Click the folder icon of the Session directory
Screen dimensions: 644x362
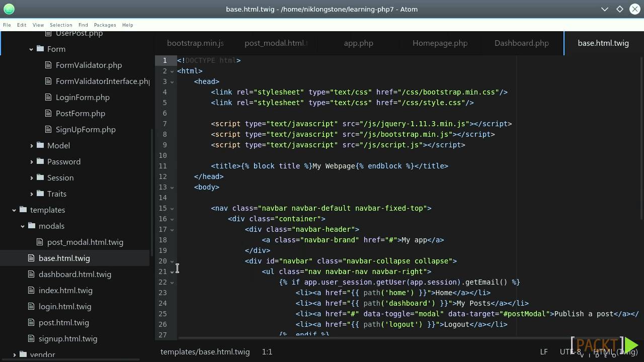pyautogui.click(x=40, y=177)
